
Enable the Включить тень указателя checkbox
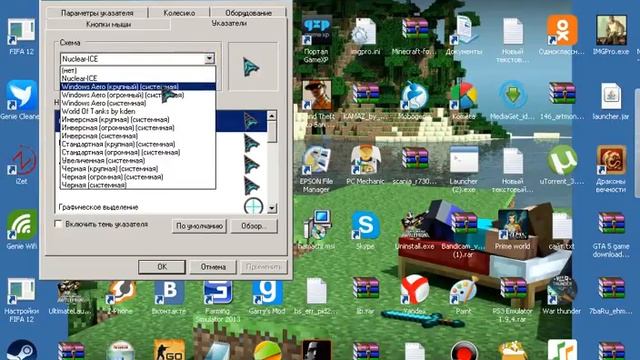click(58, 224)
